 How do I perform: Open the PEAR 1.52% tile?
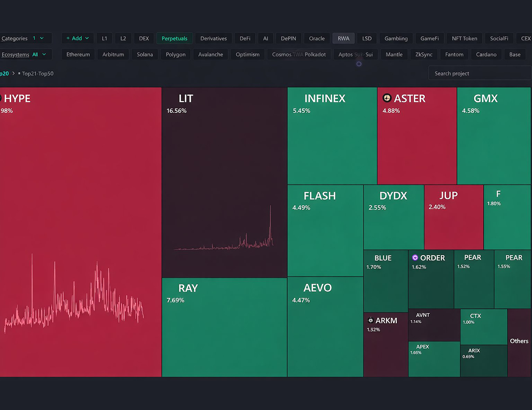click(x=474, y=280)
